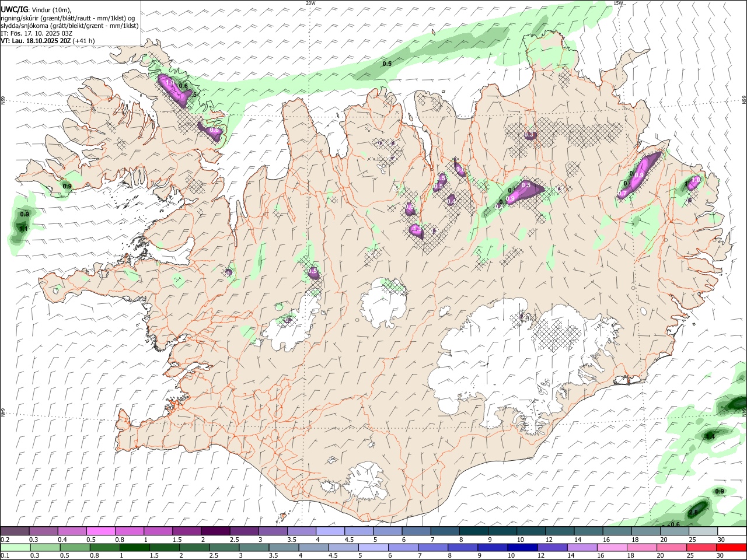Select the orchid 0.4 snow legend swatch
747x560 pixels.
[72, 531]
